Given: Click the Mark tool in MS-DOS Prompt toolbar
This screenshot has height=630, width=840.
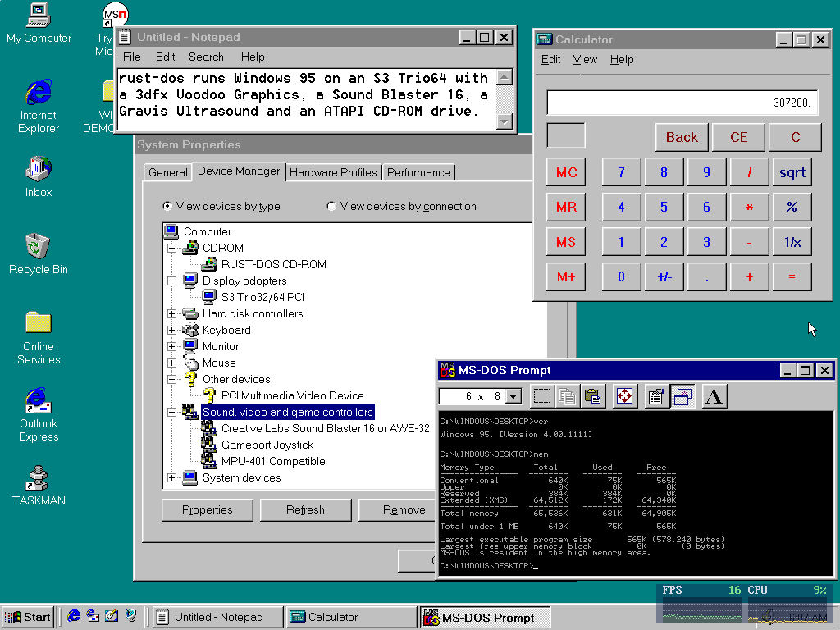Looking at the screenshot, I should click(x=541, y=396).
